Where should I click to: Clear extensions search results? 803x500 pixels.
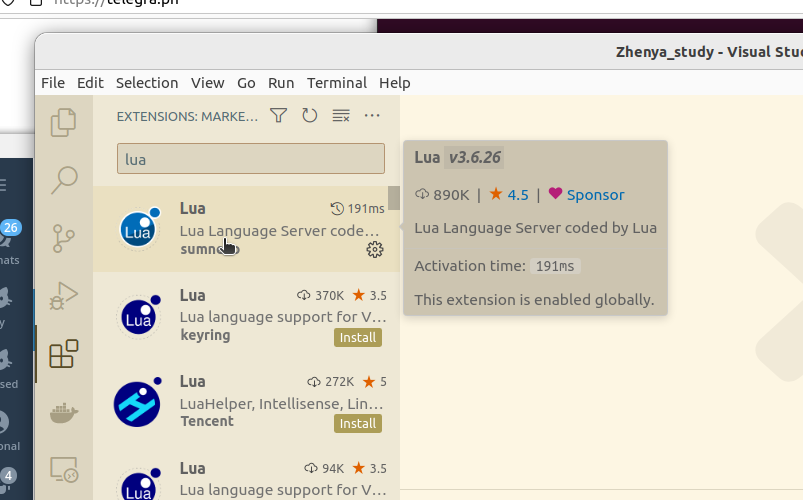tap(341, 116)
